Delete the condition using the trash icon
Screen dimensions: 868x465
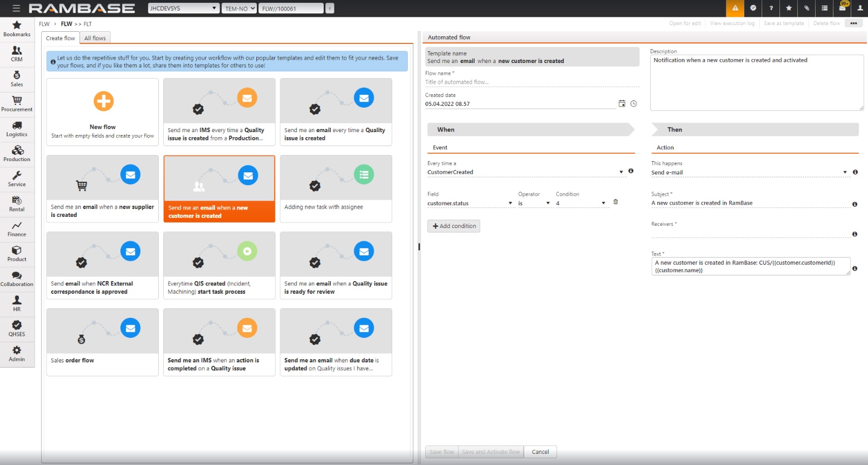pyautogui.click(x=616, y=202)
